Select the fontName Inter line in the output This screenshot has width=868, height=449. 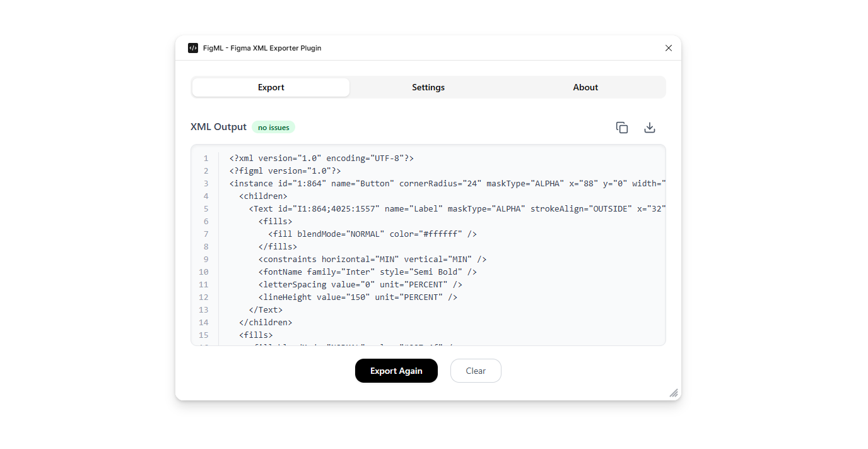pos(367,272)
